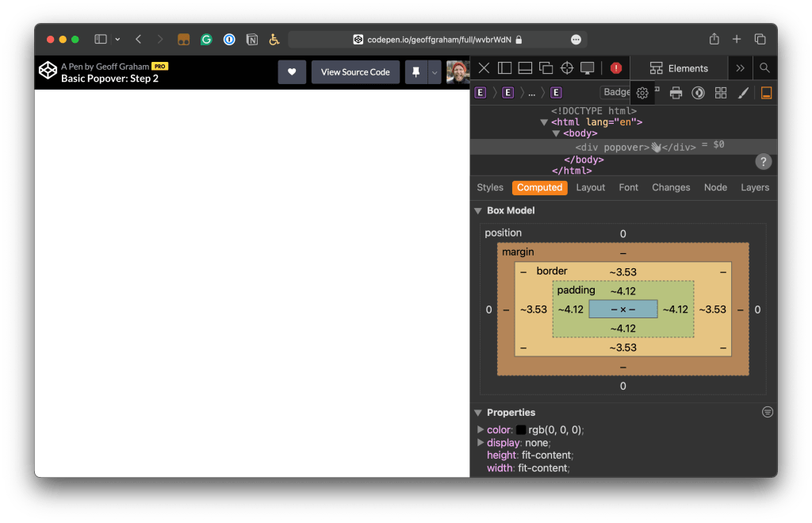
Task: Open the Web Inspector search
Action: coord(764,67)
